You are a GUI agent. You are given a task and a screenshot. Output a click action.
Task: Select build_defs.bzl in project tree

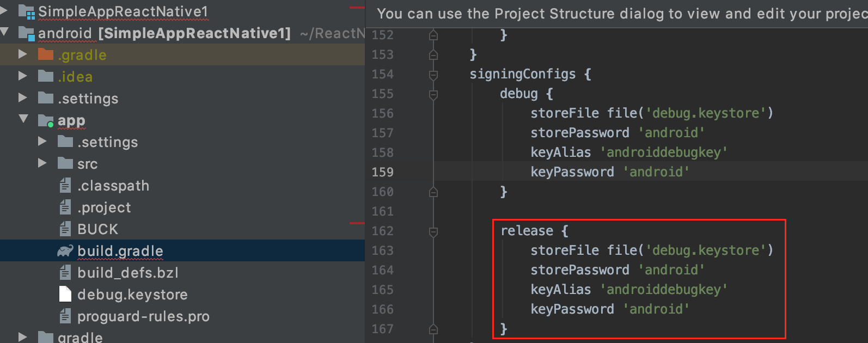click(x=127, y=273)
